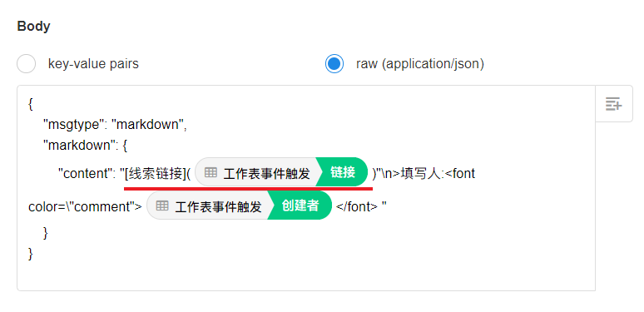Click 工作表事件触发 text in the 链接 tag

266,174
